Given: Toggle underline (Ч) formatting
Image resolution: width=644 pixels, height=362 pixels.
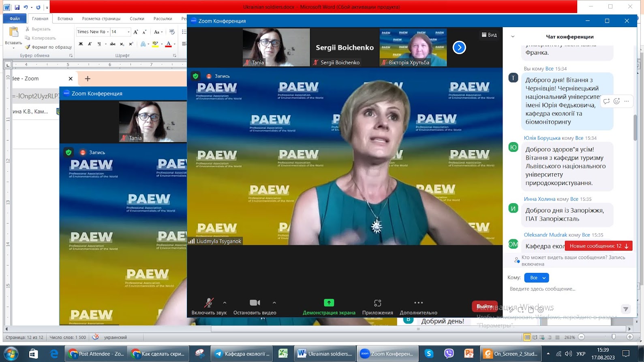Looking at the screenshot, I should coord(99,44).
